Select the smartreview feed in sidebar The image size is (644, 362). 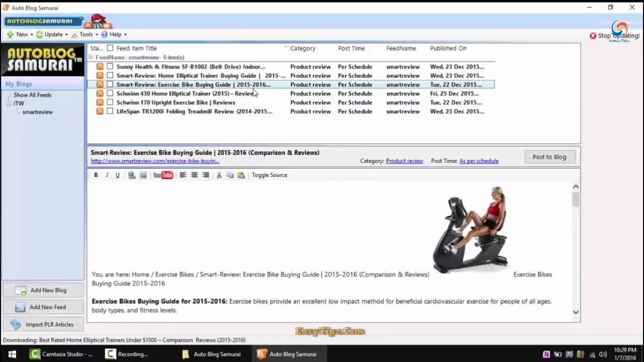click(x=38, y=112)
